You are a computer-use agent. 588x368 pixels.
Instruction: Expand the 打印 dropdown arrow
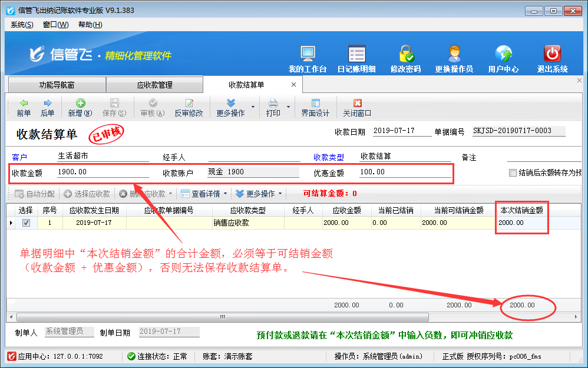tap(289, 107)
